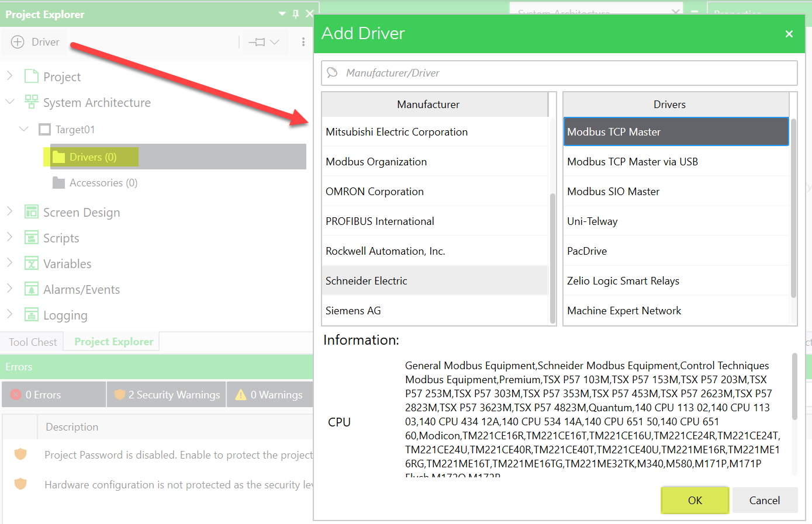
Task: Click the Manufacturer column header
Action: [435, 105]
